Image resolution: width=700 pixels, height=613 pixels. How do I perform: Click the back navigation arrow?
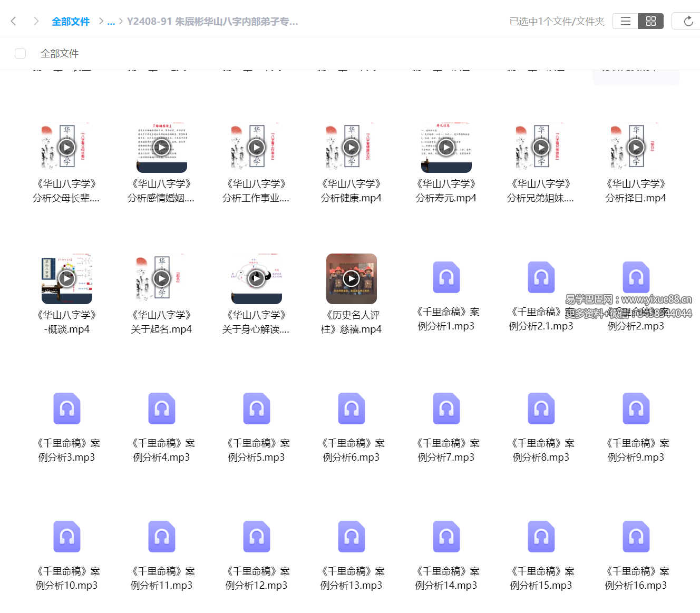[13, 21]
